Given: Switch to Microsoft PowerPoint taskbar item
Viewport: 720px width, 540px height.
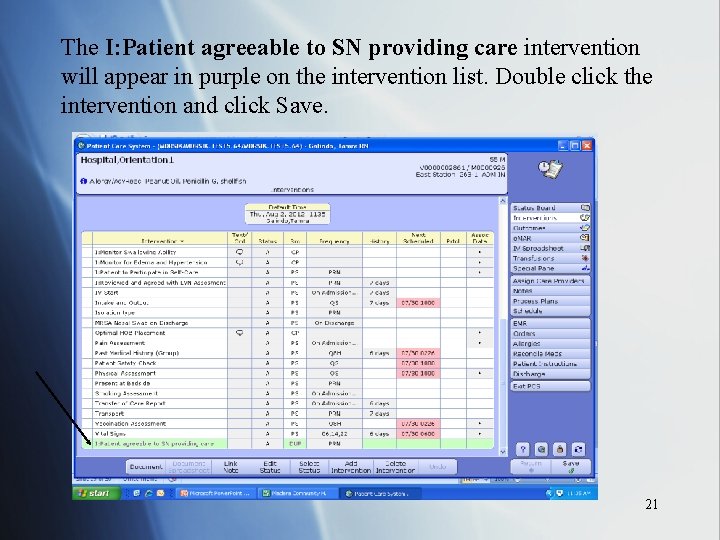Looking at the screenshot, I should click(x=216, y=494).
